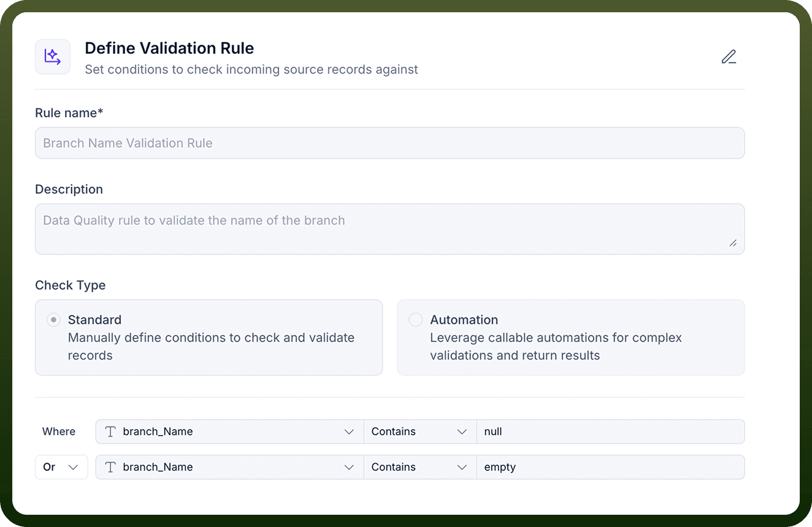This screenshot has width=812, height=527.
Task: Click the value field containing empty
Action: [x=611, y=467]
